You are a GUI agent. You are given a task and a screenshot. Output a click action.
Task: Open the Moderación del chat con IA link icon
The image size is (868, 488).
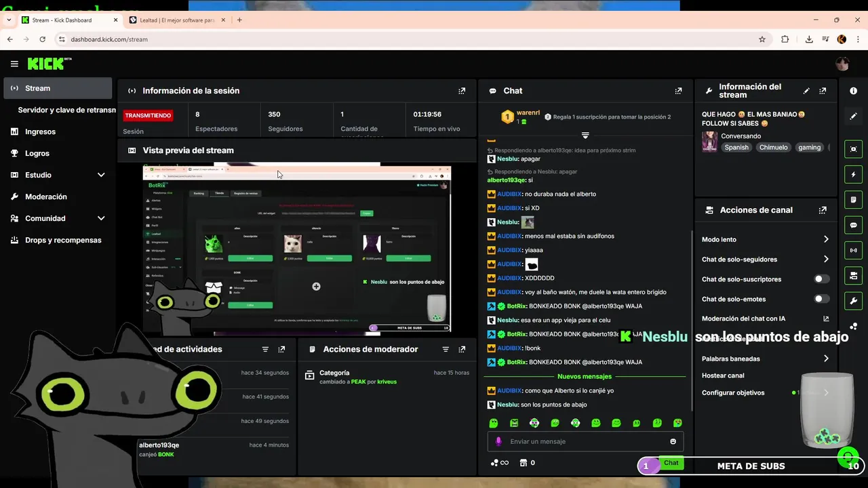coord(826,319)
